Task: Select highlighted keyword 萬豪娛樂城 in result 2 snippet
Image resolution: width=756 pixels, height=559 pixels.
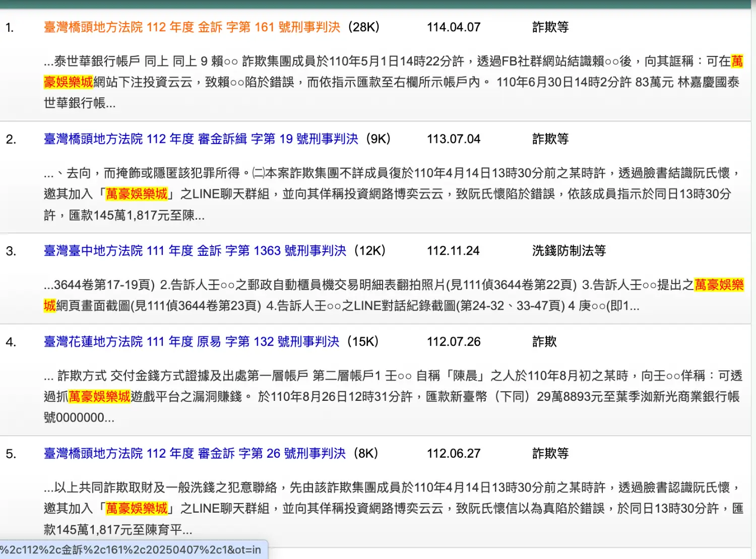Action: pyautogui.click(x=136, y=193)
